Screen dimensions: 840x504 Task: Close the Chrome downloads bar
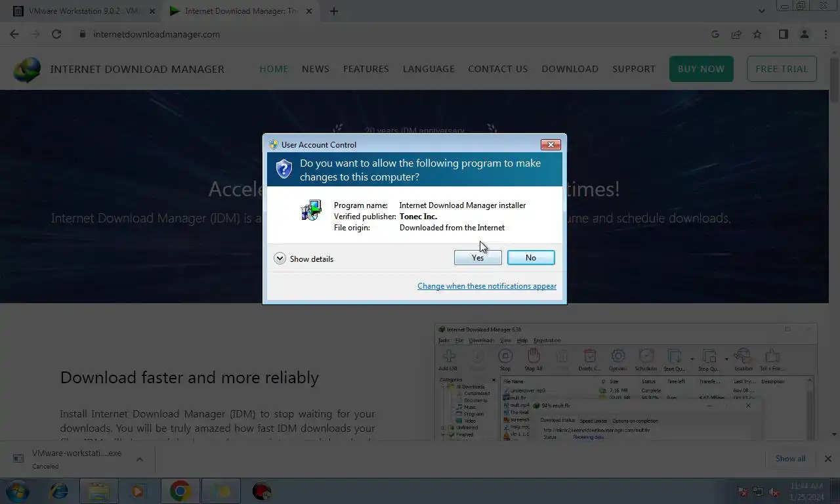(x=828, y=459)
